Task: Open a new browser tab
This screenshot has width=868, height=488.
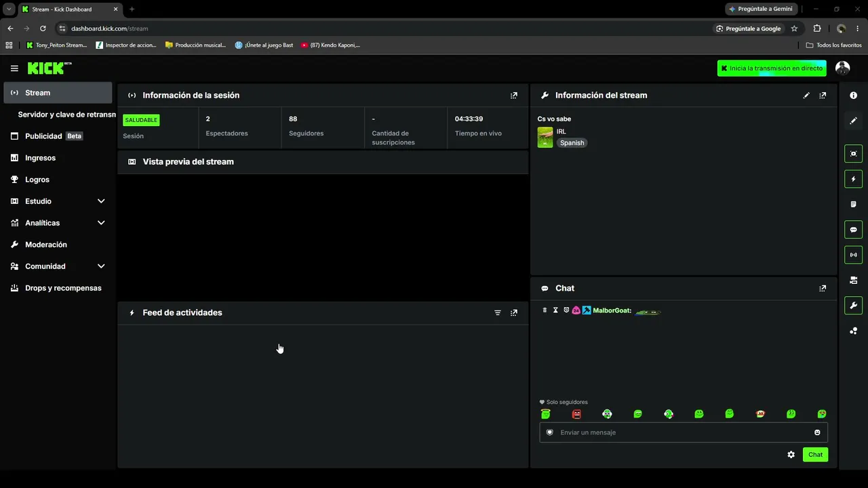Action: point(132,9)
